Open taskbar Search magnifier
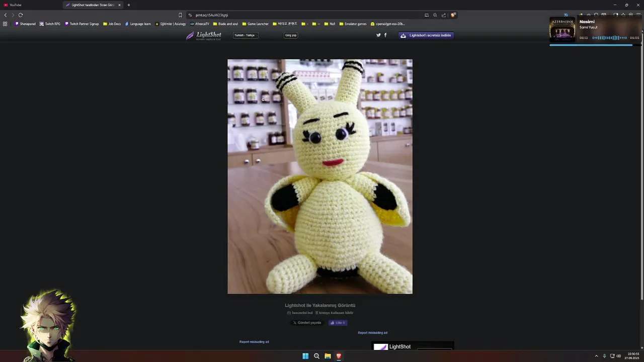The width and height of the screenshot is (644, 362). pyautogui.click(x=316, y=356)
